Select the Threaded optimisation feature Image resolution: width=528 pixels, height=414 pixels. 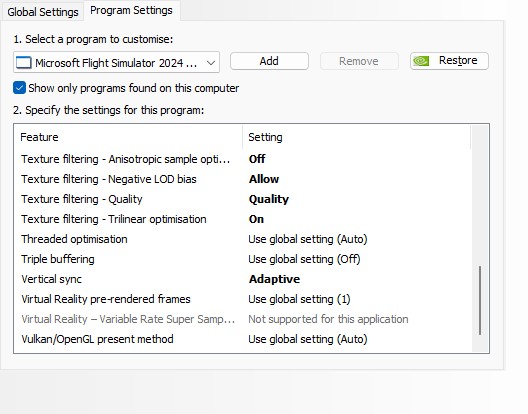tap(74, 239)
